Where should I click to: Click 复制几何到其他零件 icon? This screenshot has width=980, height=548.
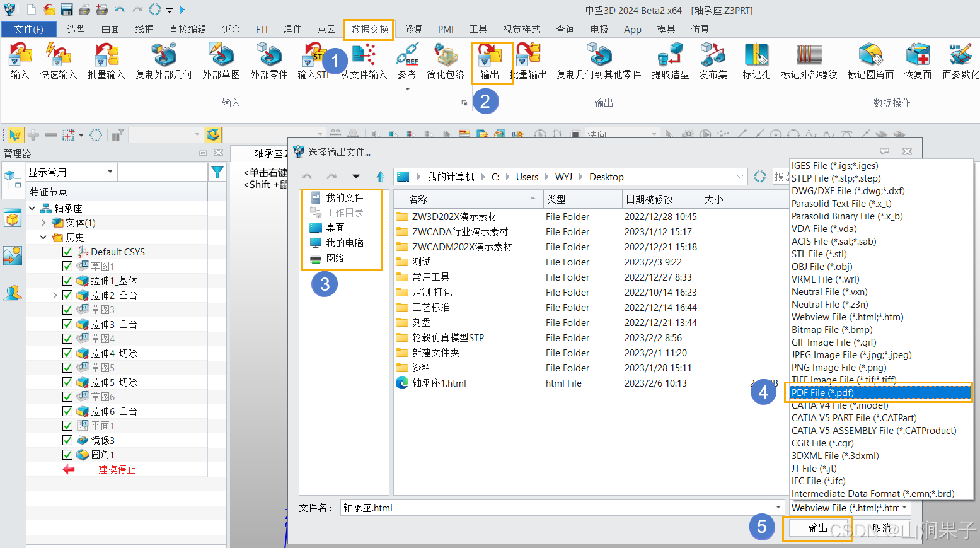(599, 61)
